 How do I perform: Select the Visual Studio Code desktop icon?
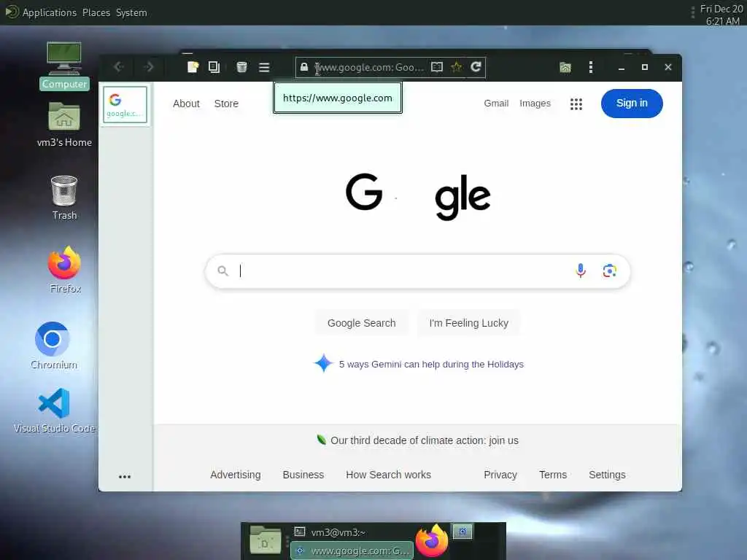(x=54, y=410)
